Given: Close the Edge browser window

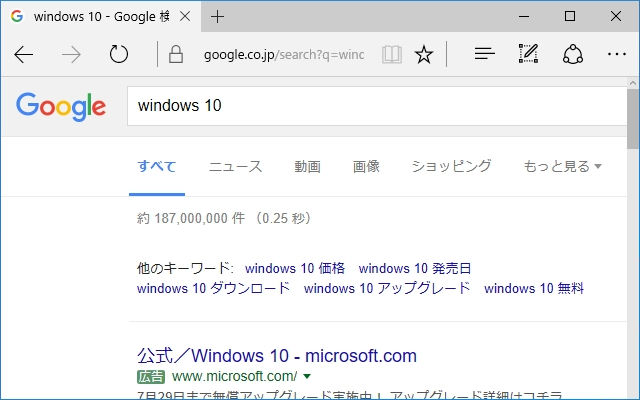Looking at the screenshot, I should coord(616,16).
